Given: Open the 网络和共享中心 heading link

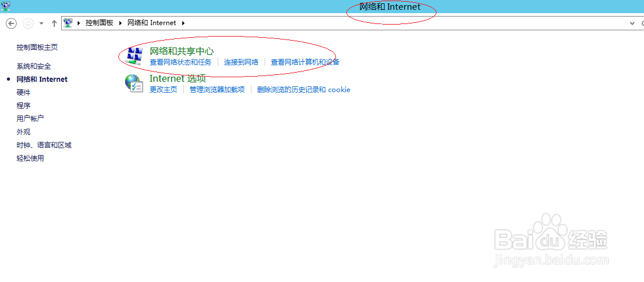Looking at the screenshot, I should pyautogui.click(x=182, y=51).
